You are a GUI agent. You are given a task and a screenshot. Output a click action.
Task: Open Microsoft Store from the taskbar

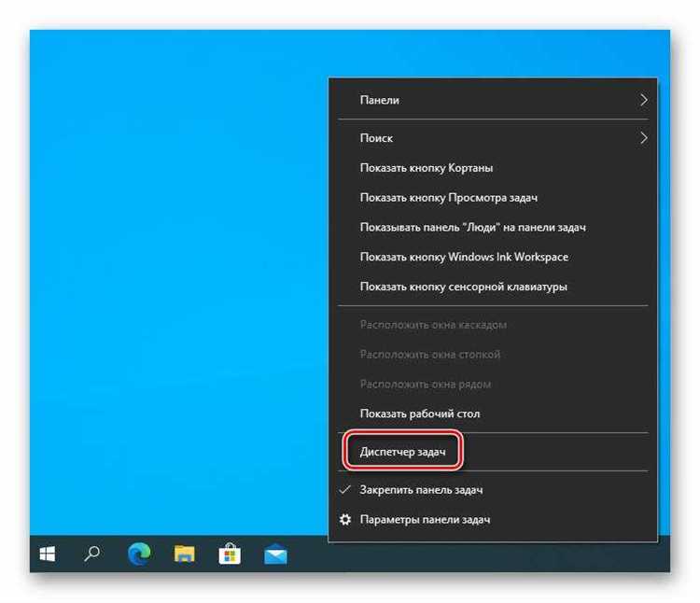click(x=230, y=554)
